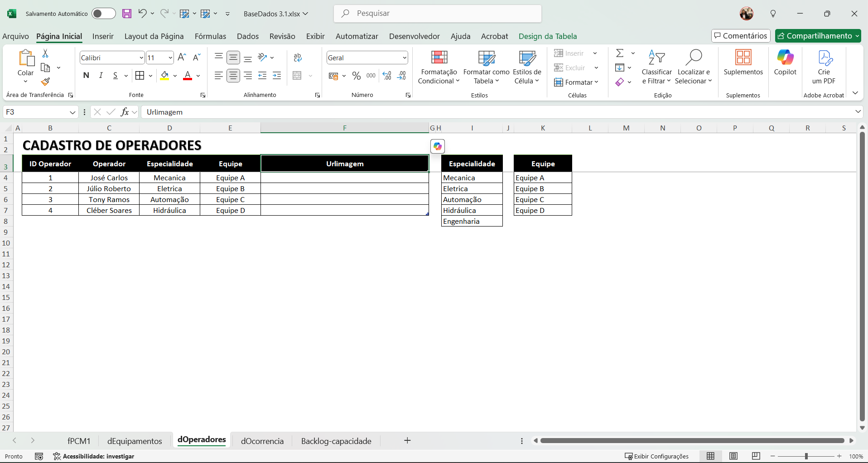This screenshot has width=868, height=463.
Task: Click the Format Painter brush icon
Action: click(x=45, y=82)
